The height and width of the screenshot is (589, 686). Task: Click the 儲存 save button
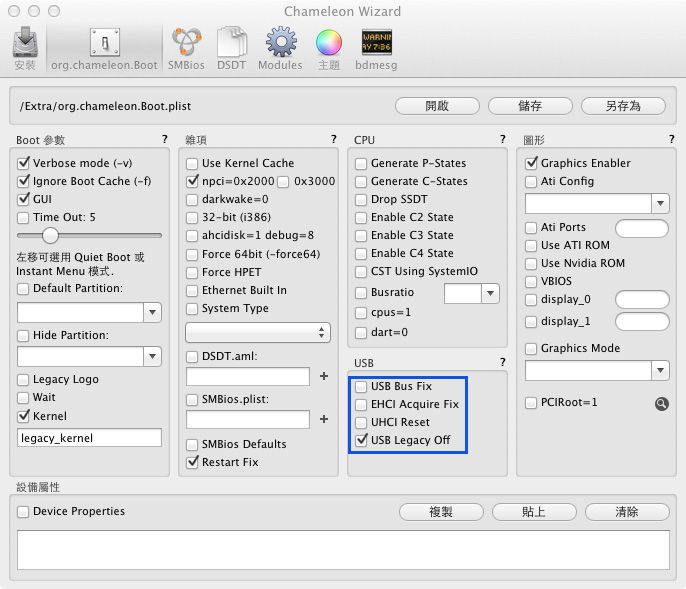pyautogui.click(x=530, y=106)
